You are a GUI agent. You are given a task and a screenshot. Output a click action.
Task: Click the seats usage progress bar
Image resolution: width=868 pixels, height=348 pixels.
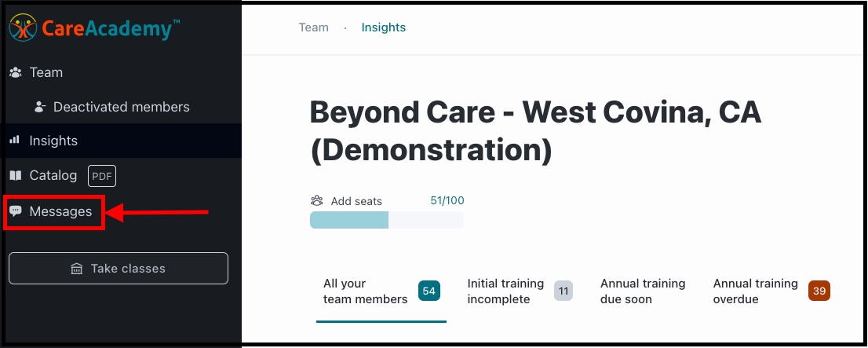387,220
